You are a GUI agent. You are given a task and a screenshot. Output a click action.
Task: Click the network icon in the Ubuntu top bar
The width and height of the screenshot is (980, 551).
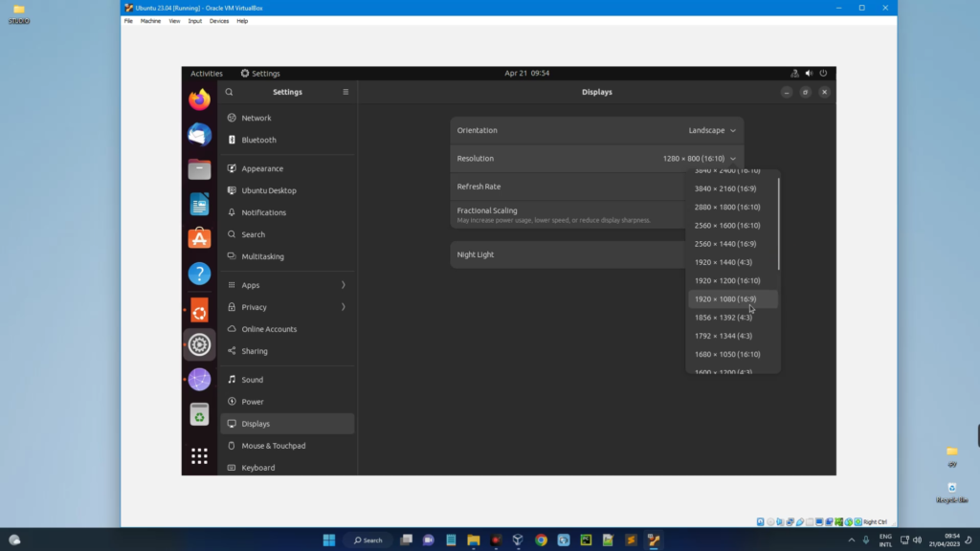click(794, 73)
